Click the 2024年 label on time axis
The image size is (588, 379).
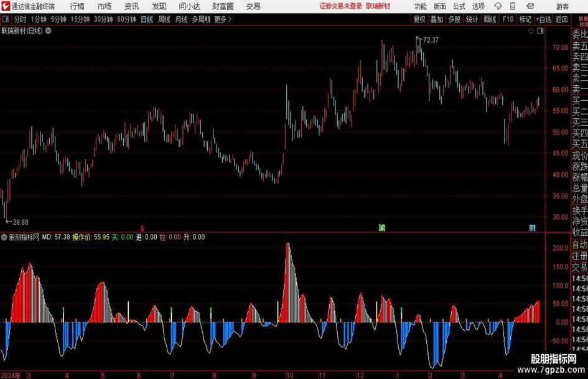click(11, 375)
